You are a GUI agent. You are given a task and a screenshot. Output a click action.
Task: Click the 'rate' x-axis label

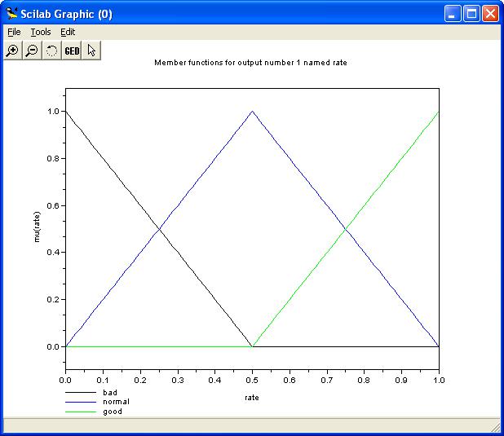[x=252, y=398]
